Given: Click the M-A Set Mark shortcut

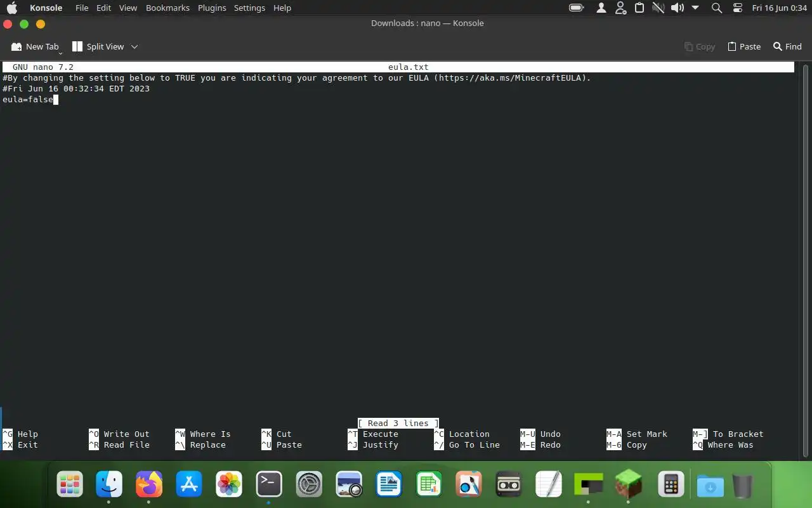Looking at the screenshot, I should tap(637, 434).
